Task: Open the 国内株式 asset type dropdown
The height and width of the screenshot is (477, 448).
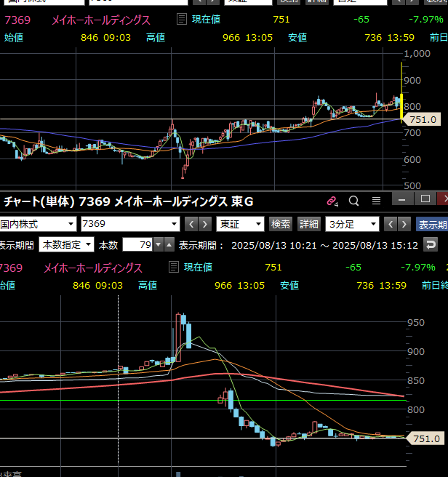Action: [38, 225]
